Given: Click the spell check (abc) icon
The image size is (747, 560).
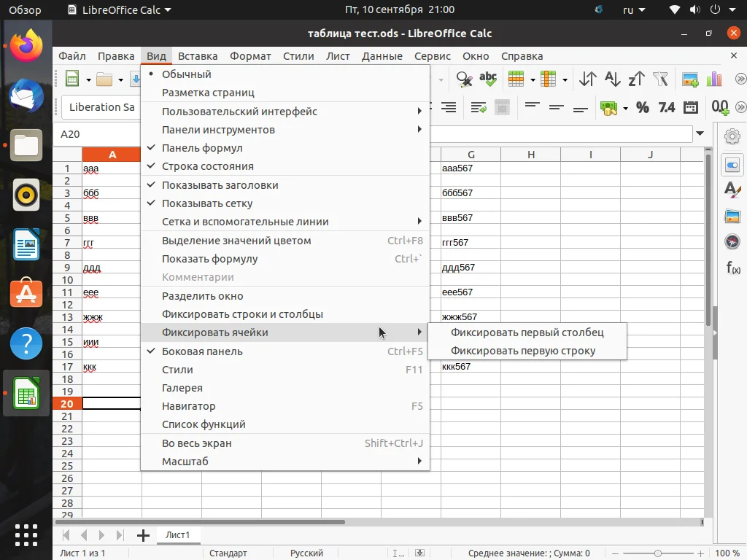Looking at the screenshot, I should [x=487, y=79].
